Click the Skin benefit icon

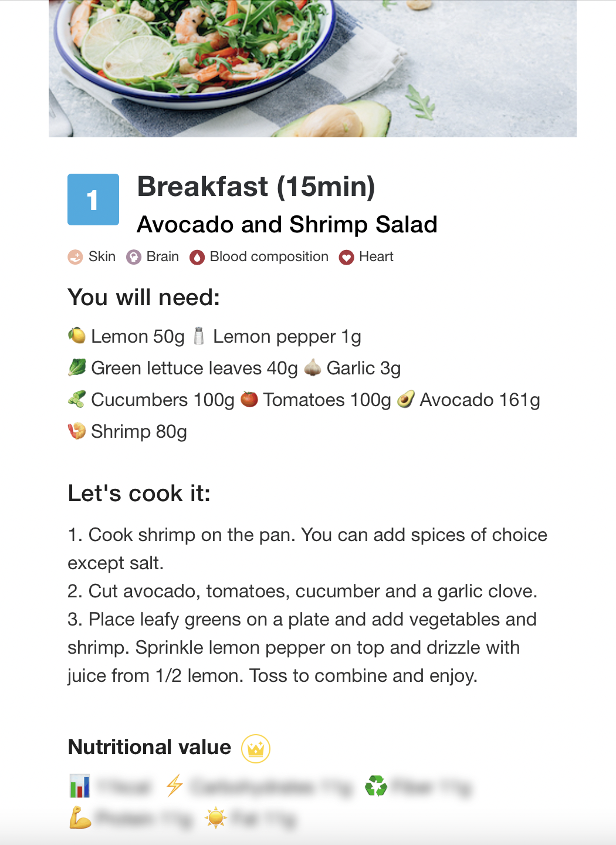(75, 257)
